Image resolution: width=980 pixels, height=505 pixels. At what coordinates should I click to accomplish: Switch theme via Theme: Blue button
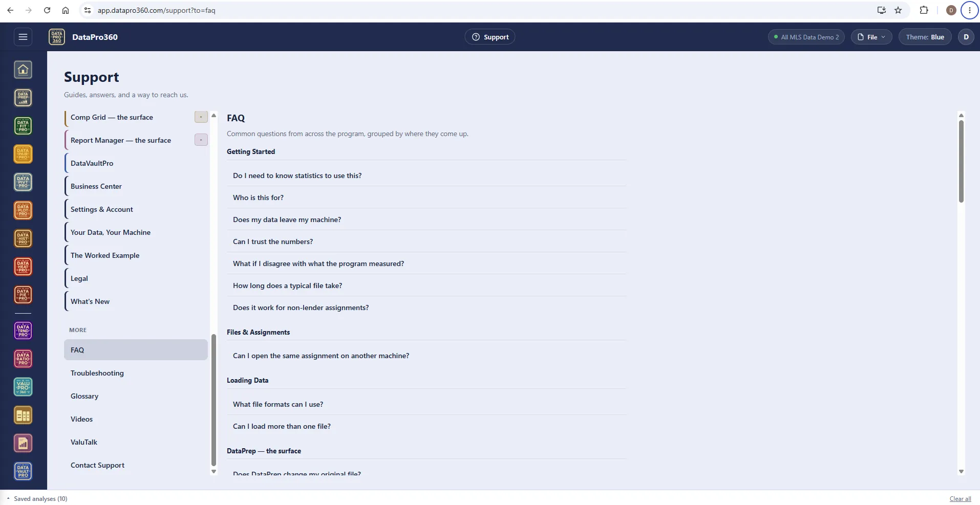coord(925,37)
